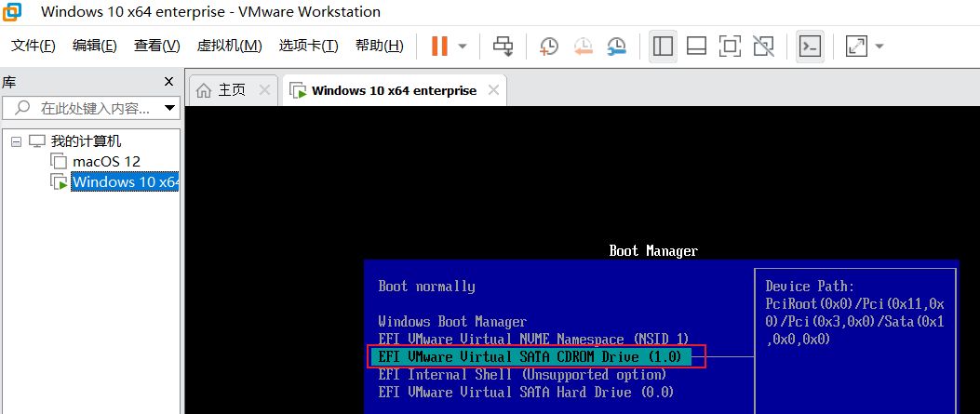This screenshot has height=414, width=980.
Task: Close the 库 library panel
Action: coord(168,81)
